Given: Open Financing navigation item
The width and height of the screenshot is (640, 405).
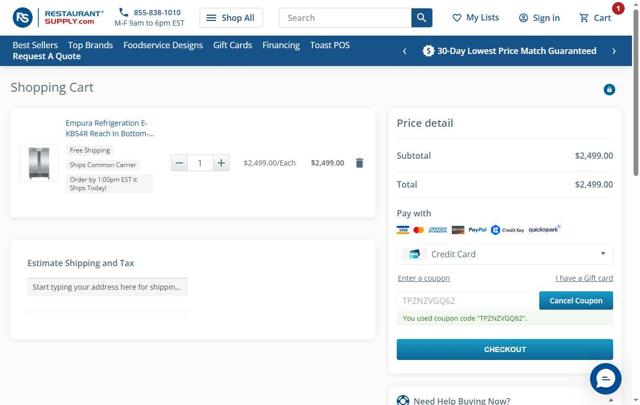Looking at the screenshot, I should [x=281, y=45].
